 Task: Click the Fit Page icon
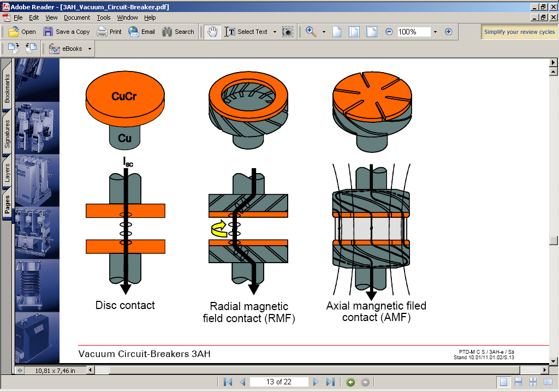tap(354, 32)
